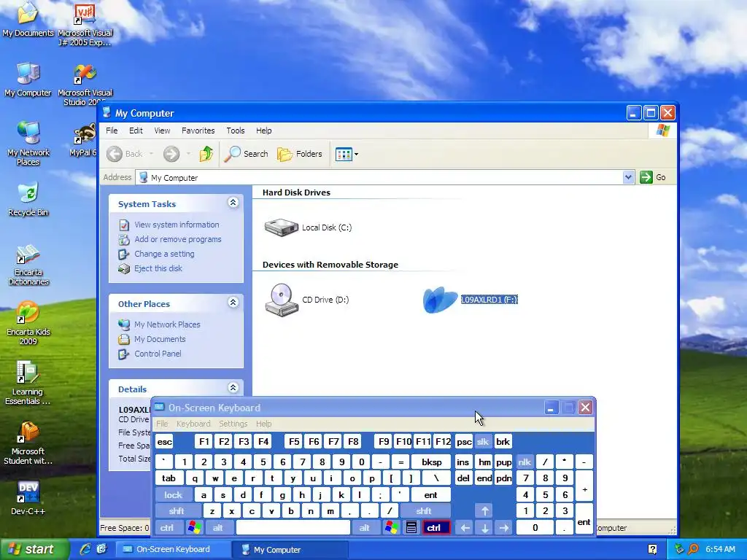Select the Encarta Kids 2009 desktop icon

pos(28,323)
